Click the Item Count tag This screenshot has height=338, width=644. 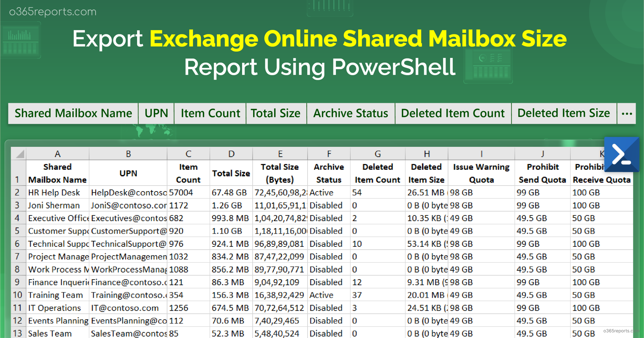(210, 114)
